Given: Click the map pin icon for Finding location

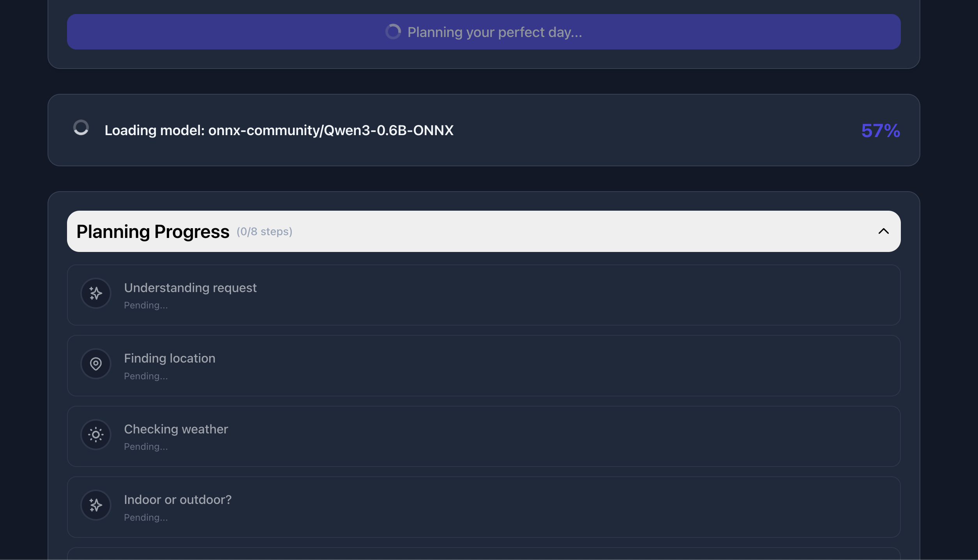Looking at the screenshot, I should tap(96, 364).
